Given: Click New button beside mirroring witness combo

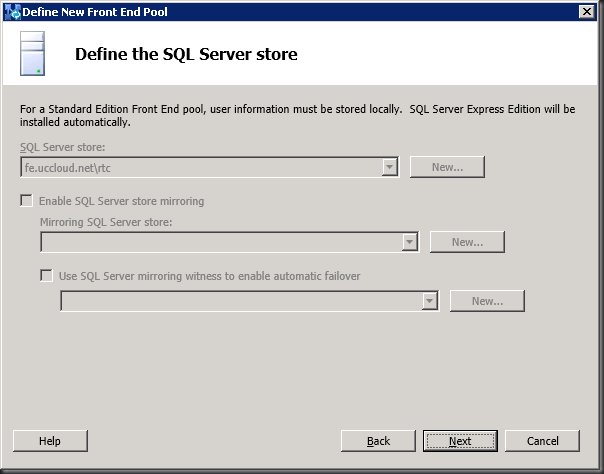Looking at the screenshot, I should [x=487, y=301].
